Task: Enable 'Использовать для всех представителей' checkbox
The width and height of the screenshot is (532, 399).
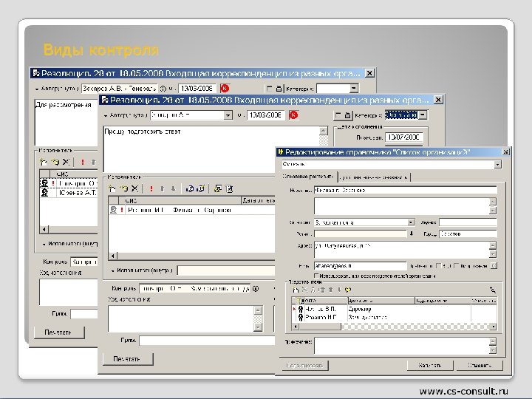Action: point(316,276)
